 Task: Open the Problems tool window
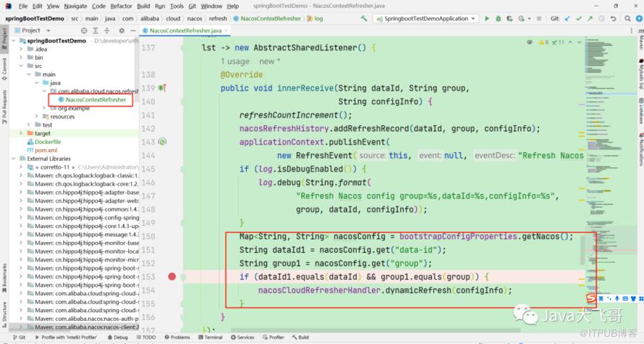click(x=179, y=337)
